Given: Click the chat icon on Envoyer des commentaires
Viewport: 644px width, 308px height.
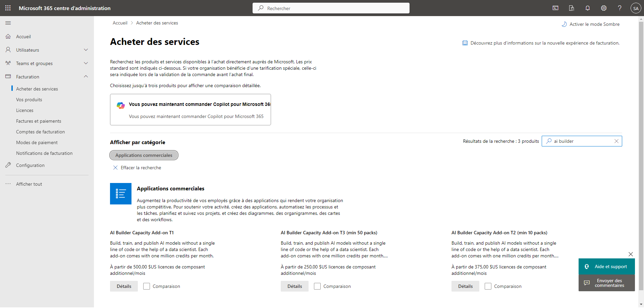Looking at the screenshot, I should click(x=587, y=283).
